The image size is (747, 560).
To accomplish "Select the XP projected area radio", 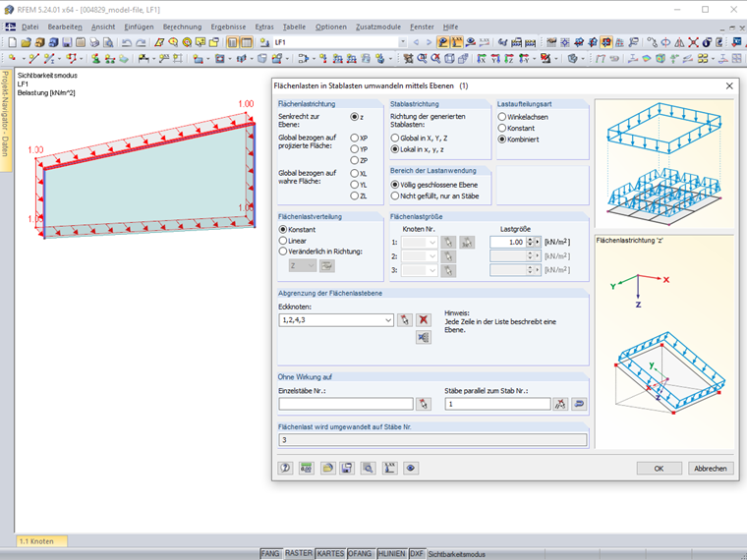I will (354, 138).
